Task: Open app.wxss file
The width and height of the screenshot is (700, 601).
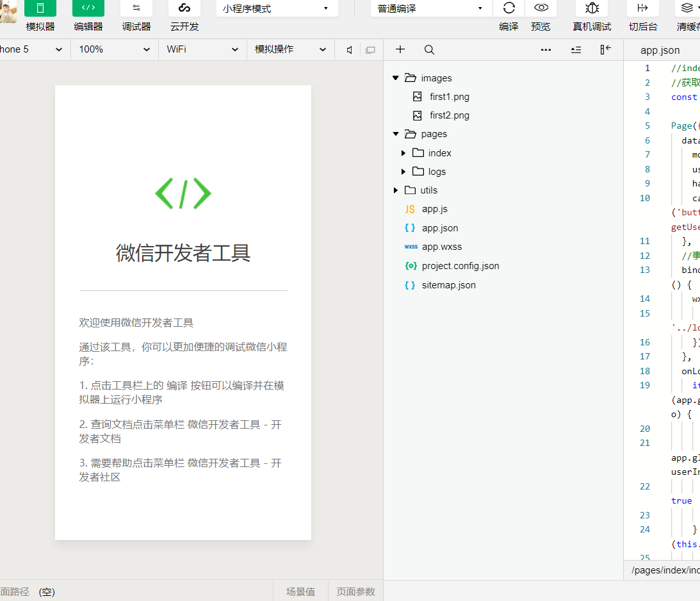Action: [441, 247]
